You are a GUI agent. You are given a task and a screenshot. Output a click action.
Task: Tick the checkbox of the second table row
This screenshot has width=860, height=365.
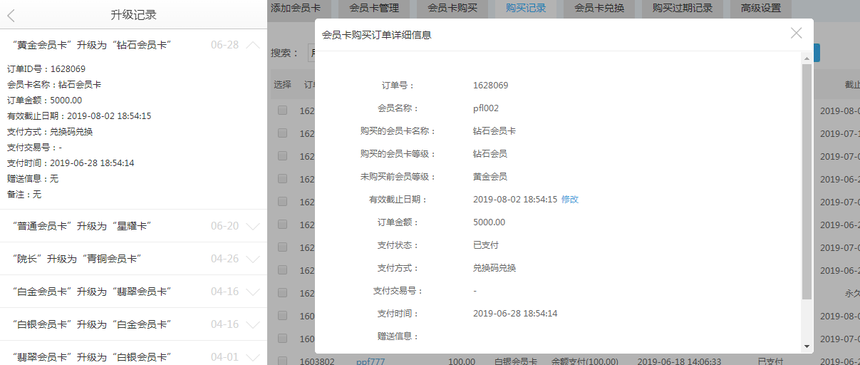coord(282,133)
